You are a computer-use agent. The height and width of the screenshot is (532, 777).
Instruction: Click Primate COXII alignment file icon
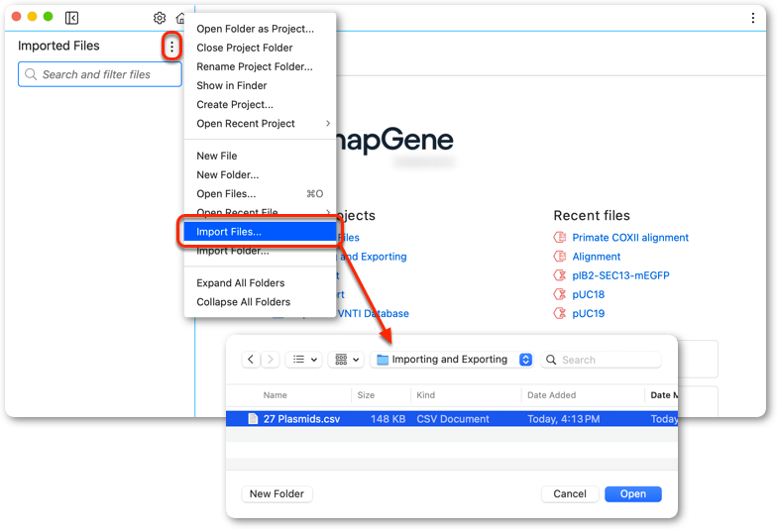(559, 238)
